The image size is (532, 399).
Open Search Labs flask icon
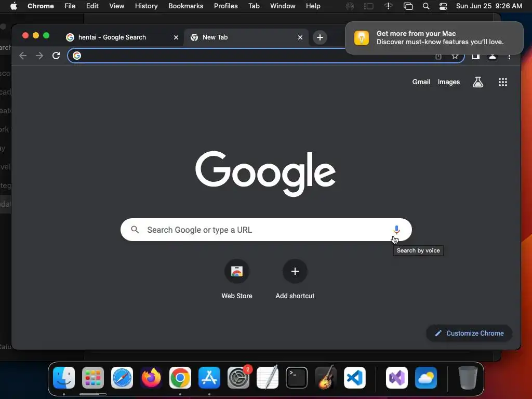click(x=478, y=82)
